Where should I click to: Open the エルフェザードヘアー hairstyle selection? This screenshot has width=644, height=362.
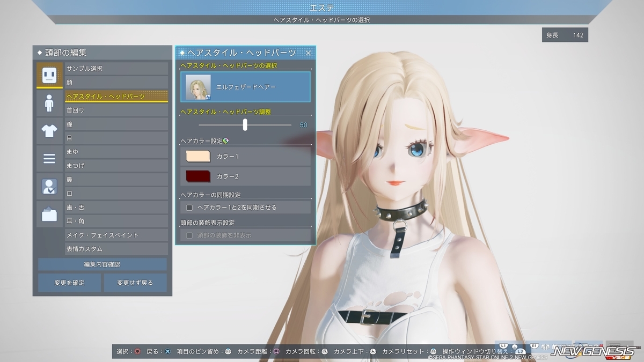[245, 87]
